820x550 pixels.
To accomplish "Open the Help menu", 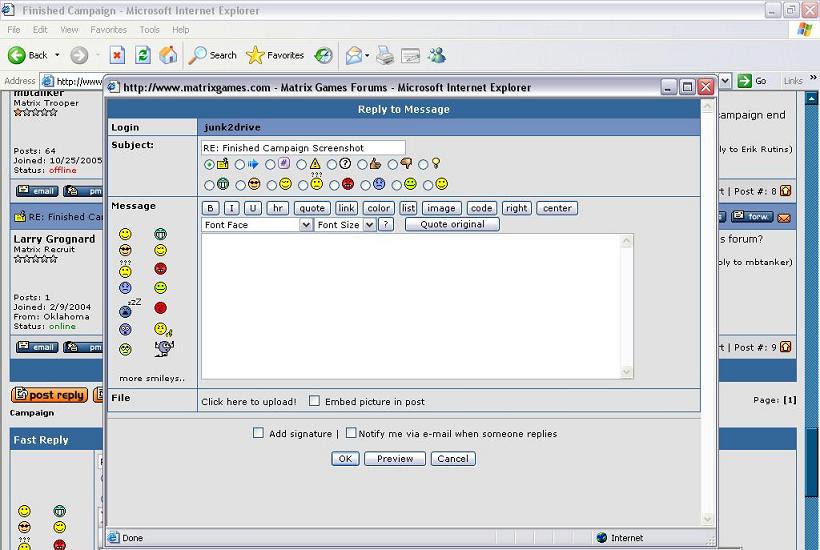I will point(181,30).
